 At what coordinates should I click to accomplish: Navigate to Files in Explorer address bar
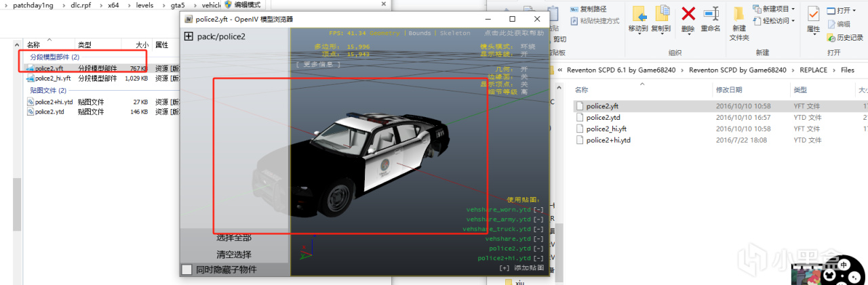click(848, 70)
